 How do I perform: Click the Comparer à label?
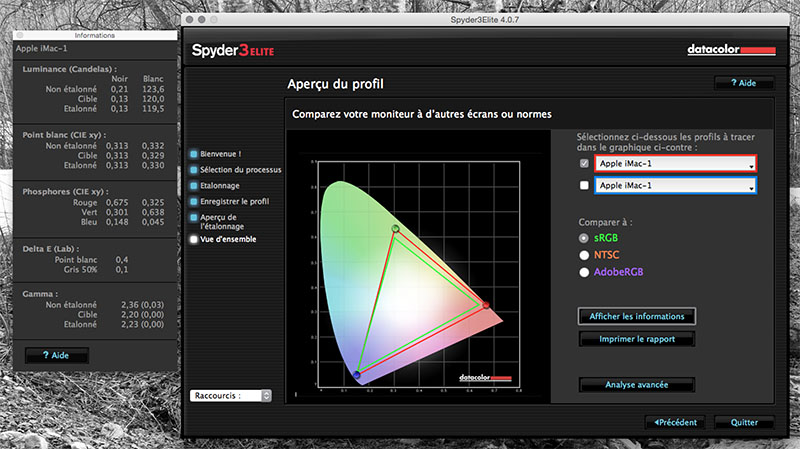pos(605,222)
